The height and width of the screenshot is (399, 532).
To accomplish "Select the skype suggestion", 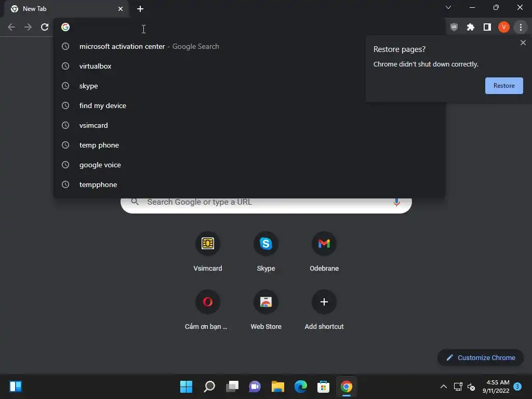I will [249, 86].
